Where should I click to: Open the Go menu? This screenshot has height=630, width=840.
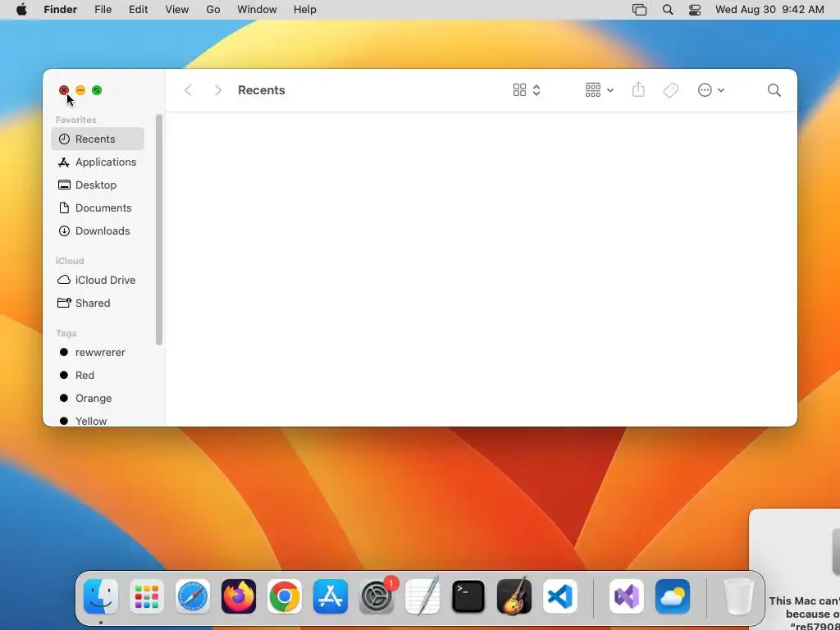[213, 10]
